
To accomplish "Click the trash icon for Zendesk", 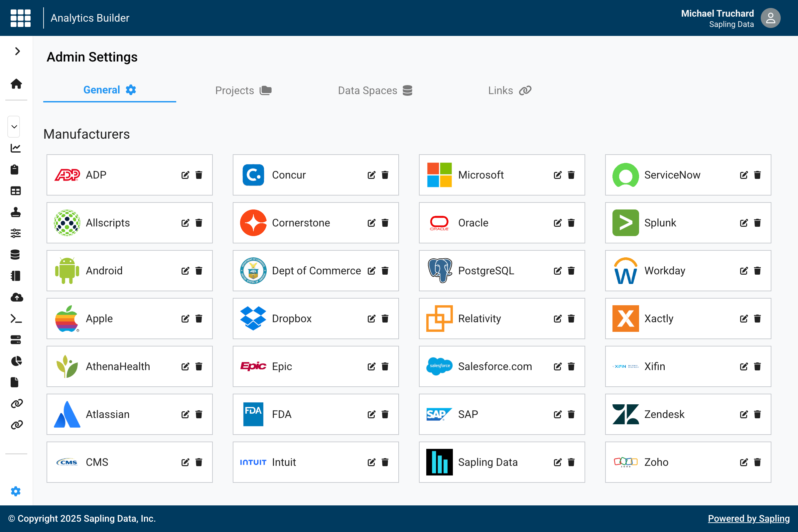I will pos(757,414).
